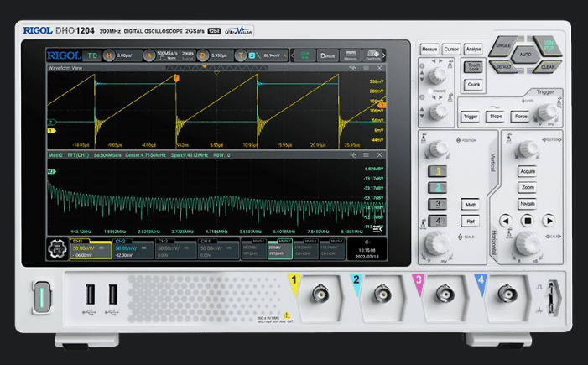The image size is (588, 365).
Task: Click the channel 2 BNC connector
Action: (x=382, y=294)
